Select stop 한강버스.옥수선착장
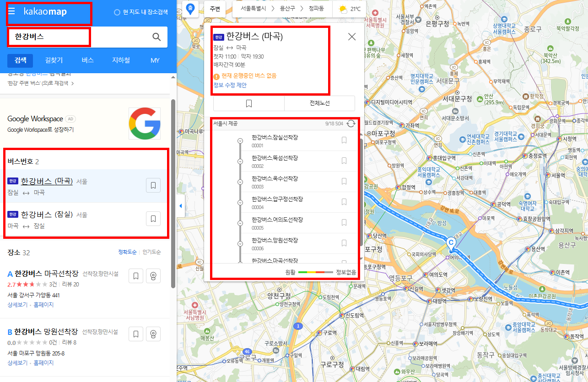 click(x=275, y=178)
